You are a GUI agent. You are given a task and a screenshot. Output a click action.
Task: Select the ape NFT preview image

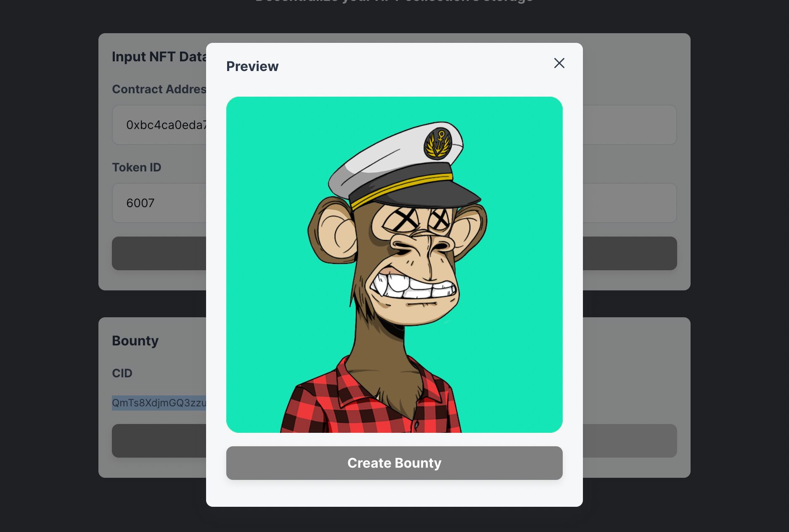click(394, 265)
